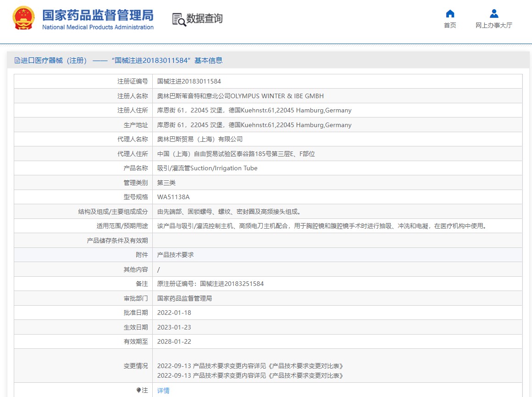Click model spec WA51138A
Image resolution: width=532 pixels, height=397 pixels.
pyautogui.click(x=173, y=197)
